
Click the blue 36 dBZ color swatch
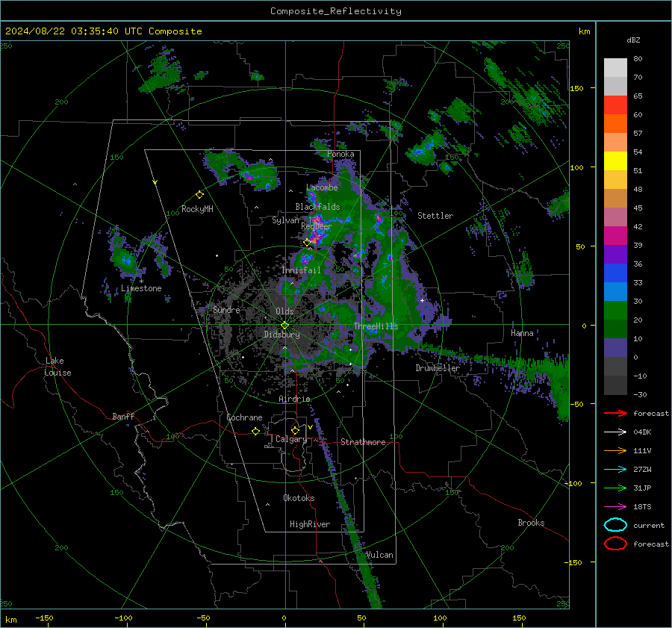coord(615,273)
